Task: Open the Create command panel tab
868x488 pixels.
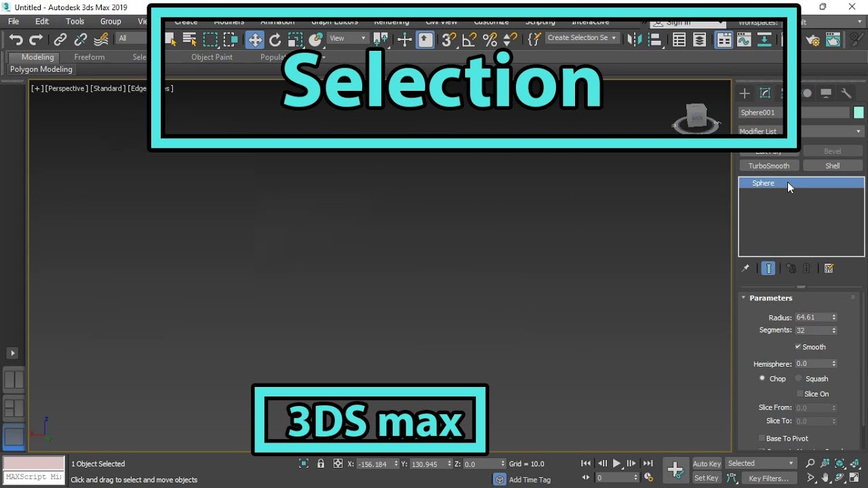Action: point(745,94)
